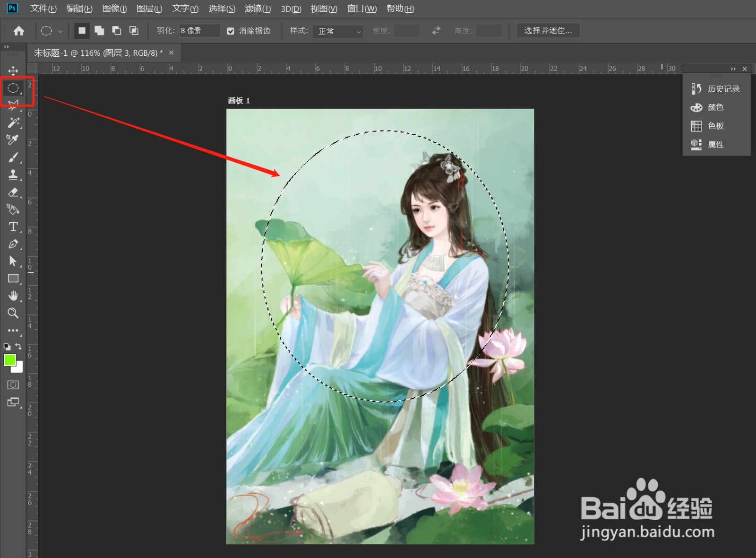756x558 pixels.
Task: Toggle Quick Mask mode
Action: [x=13, y=385]
